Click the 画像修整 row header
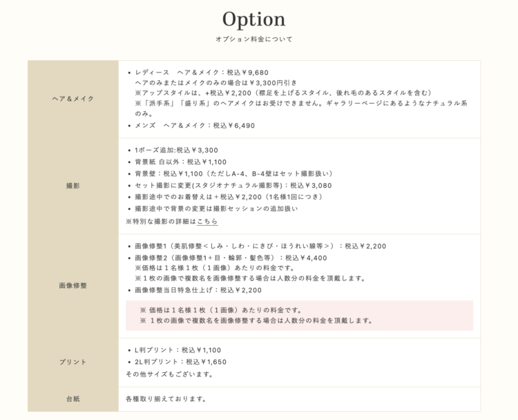This screenshot has height=420, width=518. [x=73, y=285]
